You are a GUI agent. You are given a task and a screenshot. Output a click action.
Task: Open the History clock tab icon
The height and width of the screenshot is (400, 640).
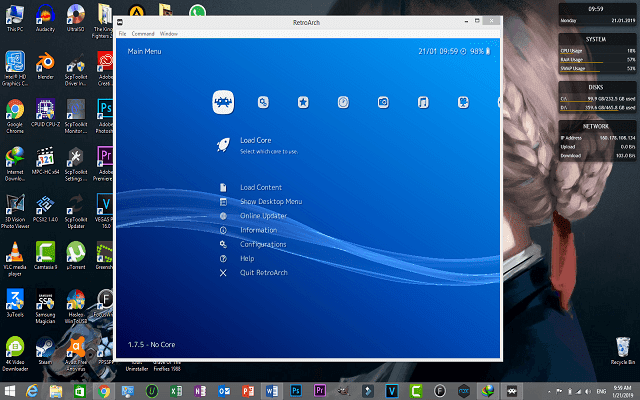(343, 101)
